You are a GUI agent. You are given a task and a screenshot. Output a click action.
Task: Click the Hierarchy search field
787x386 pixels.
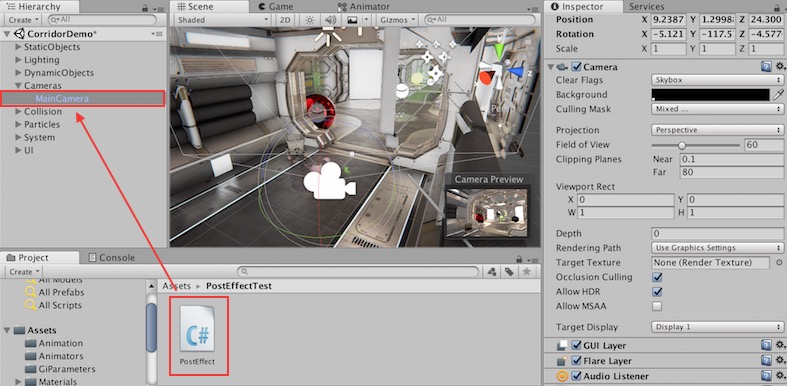tap(102, 20)
